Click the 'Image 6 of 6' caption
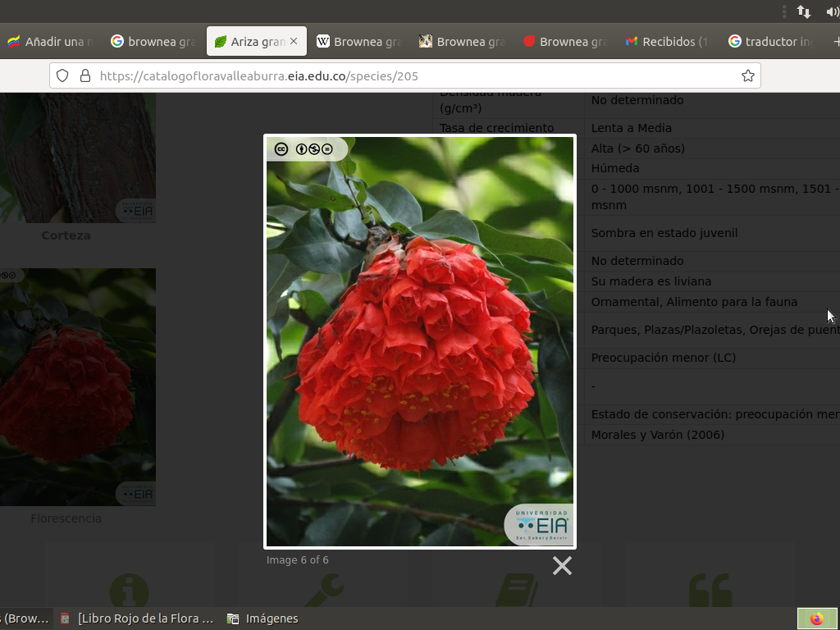 297,559
